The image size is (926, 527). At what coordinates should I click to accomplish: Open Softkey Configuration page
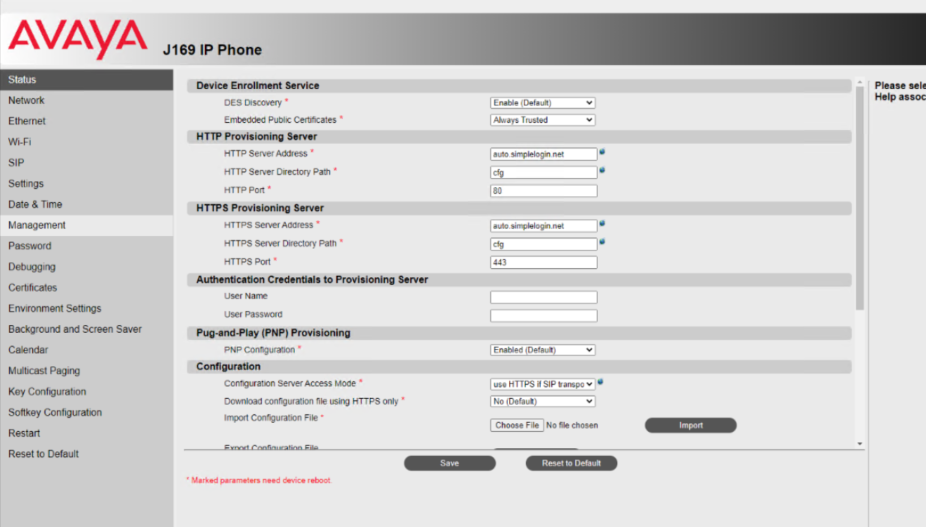[87, 412]
